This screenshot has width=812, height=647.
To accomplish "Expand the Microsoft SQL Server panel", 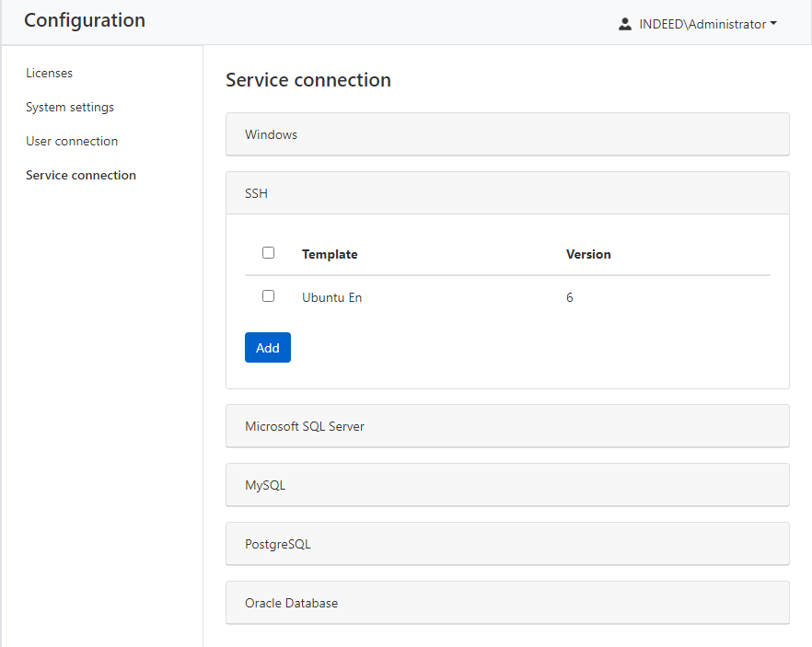I will point(507,426).
